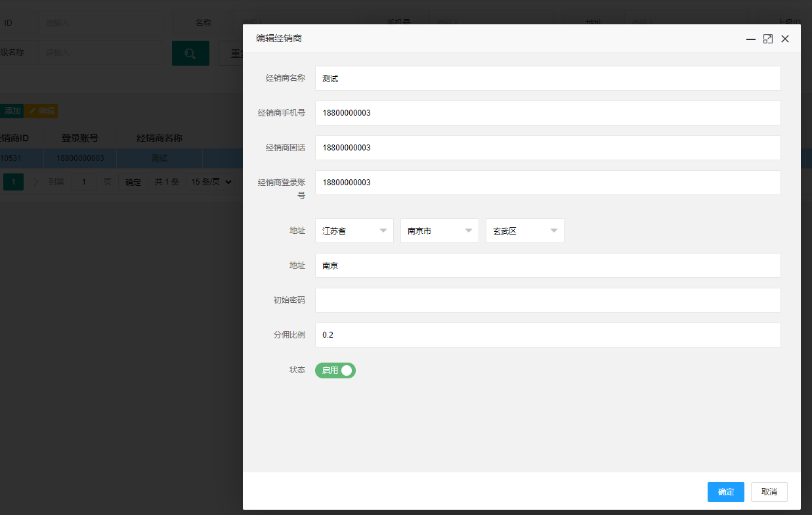Maximize the 编辑经销商 dialog

768,39
